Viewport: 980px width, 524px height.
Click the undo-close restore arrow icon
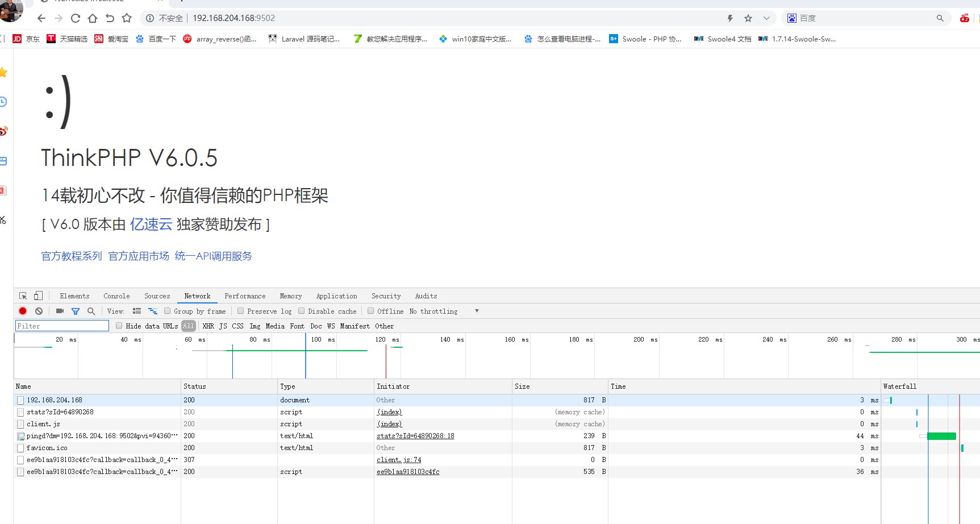point(110,18)
